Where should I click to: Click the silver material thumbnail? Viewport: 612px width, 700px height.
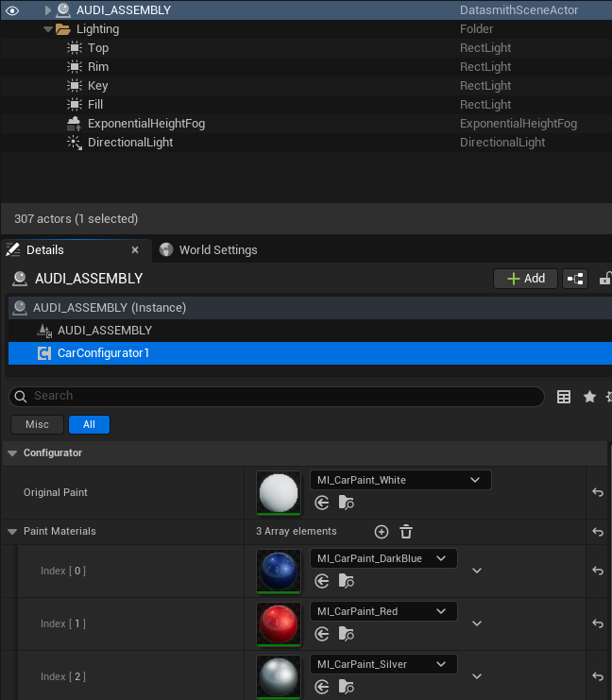(279, 676)
